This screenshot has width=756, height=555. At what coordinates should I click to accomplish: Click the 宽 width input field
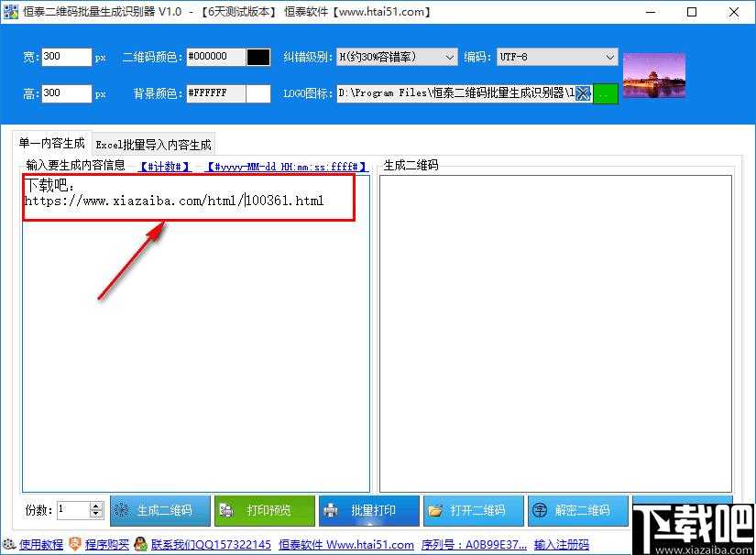[x=67, y=57]
